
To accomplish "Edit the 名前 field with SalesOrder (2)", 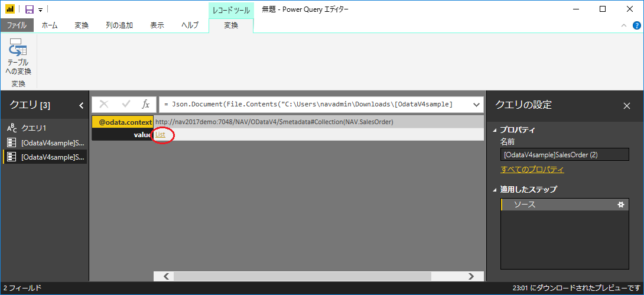I will pos(565,154).
